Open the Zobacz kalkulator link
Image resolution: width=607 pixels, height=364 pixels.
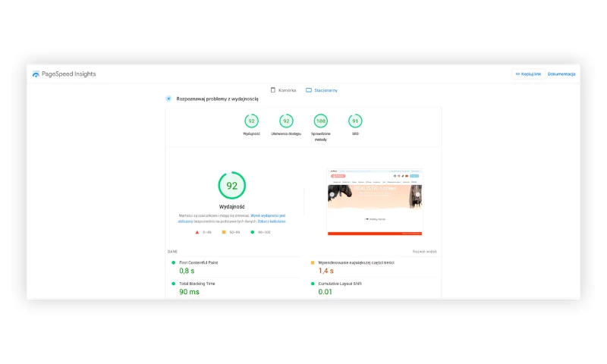(x=272, y=221)
